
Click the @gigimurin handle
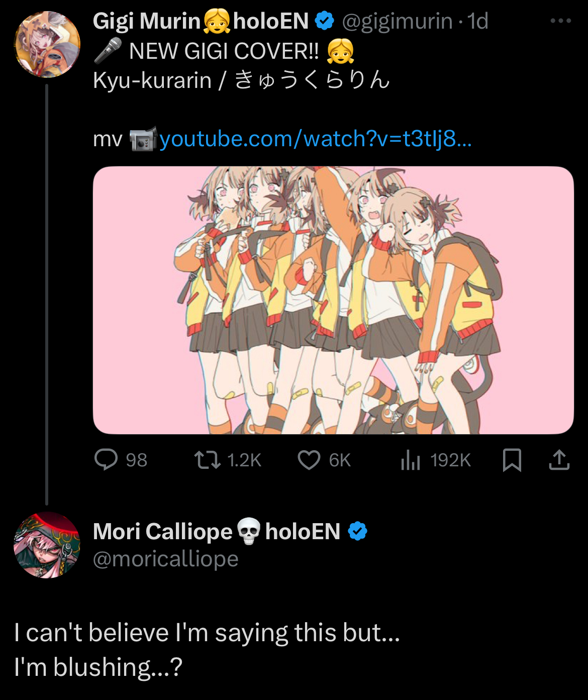pos(397,21)
